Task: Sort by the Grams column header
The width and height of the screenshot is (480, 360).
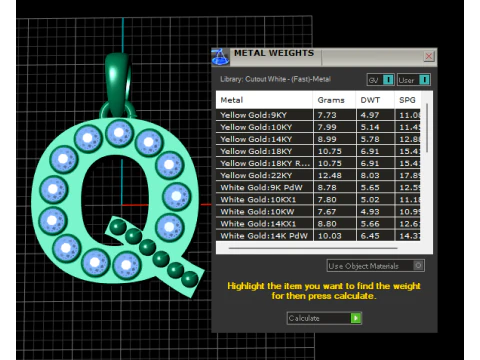Action: tap(334, 100)
